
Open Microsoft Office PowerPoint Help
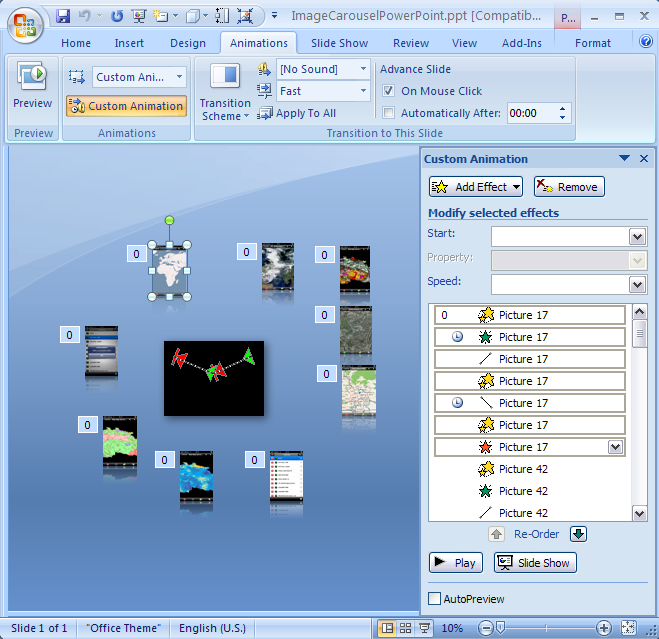(x=646, y=43)
